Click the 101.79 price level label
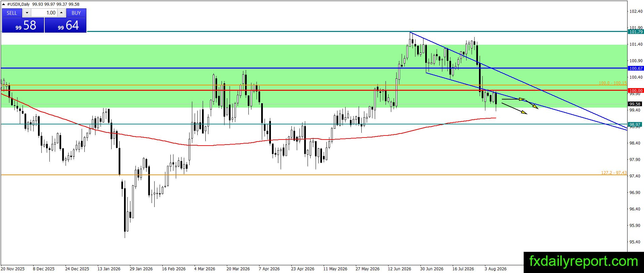Viewport: 644px width, 273px height. (x=636, y=32)
